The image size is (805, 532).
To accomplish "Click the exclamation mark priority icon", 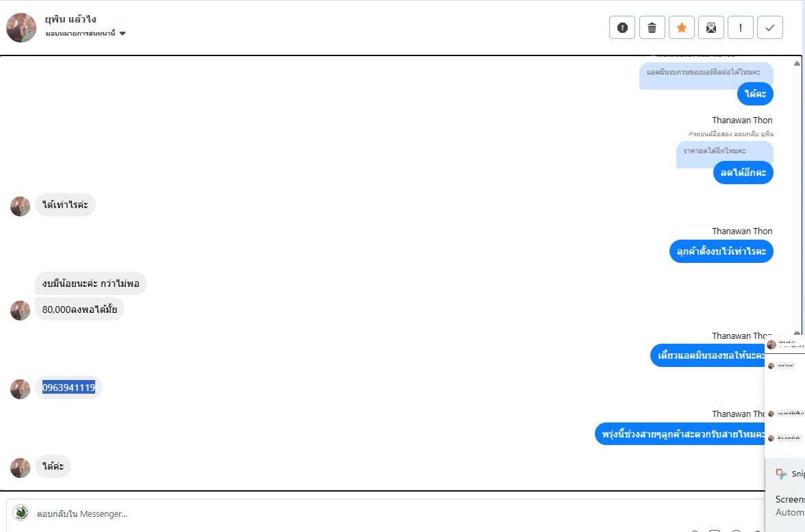I will (x=741, y=27).
